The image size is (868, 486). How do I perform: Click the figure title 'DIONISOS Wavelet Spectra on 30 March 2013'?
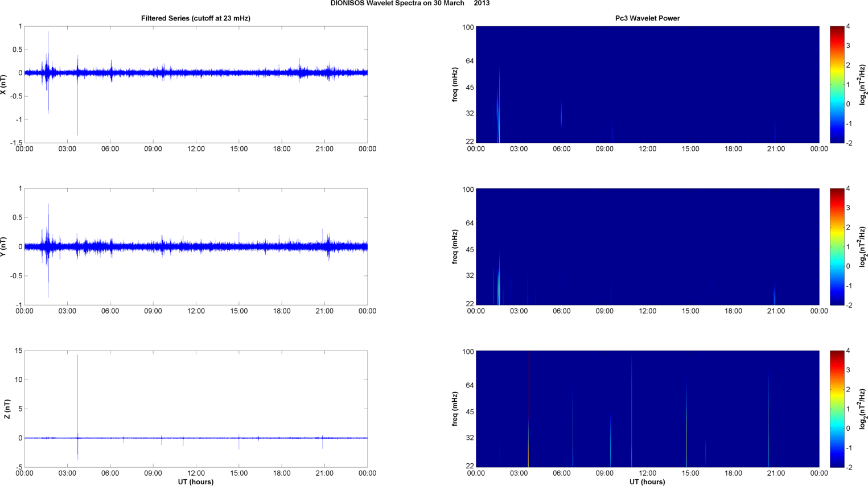[x=410, y=3]
